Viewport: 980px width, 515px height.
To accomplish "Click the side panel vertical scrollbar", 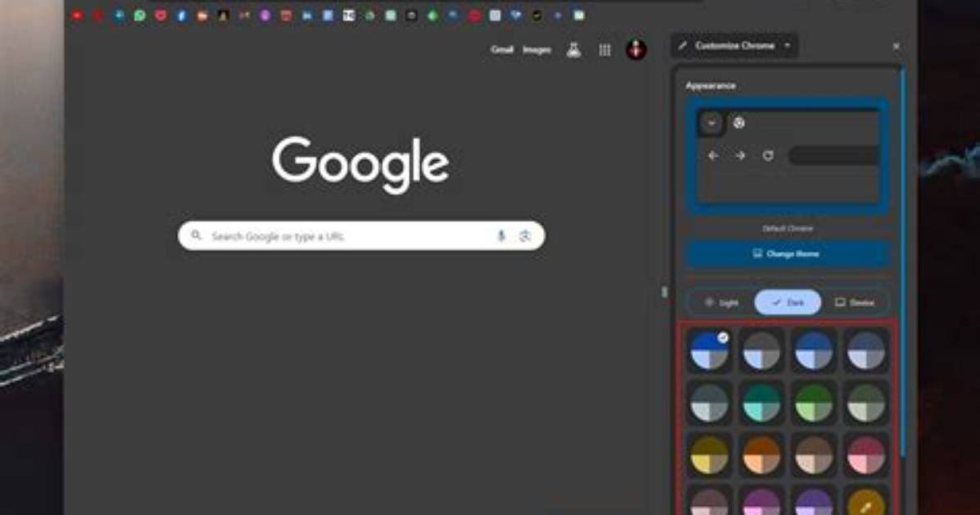I will coord(902,262).
